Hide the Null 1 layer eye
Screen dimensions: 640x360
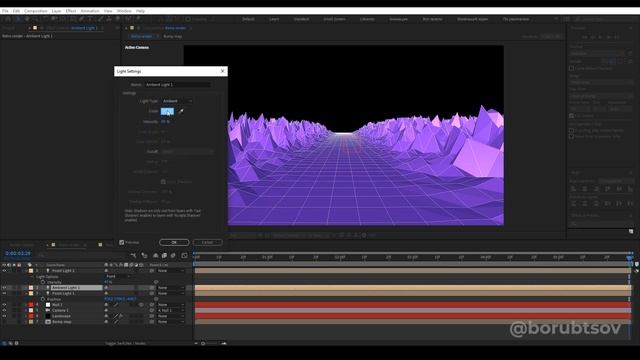point(4,305)
